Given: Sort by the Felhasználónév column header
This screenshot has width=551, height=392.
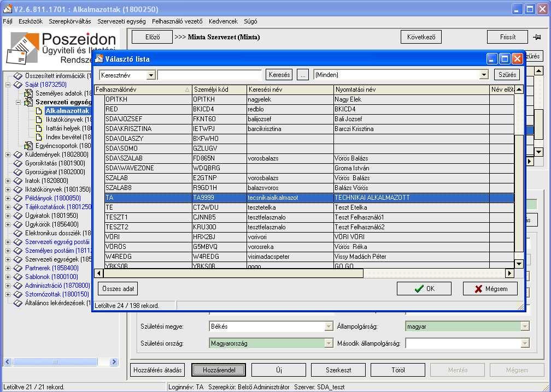Looking at the screenshot, I should point(143,90).
